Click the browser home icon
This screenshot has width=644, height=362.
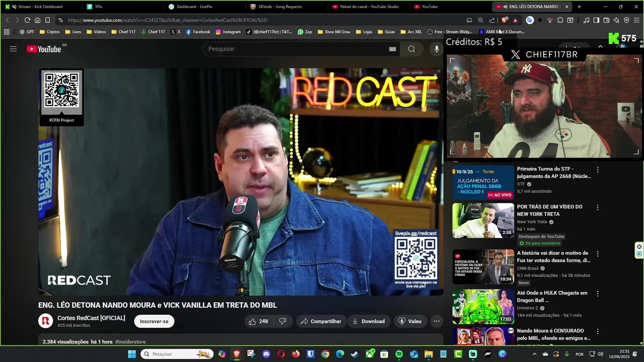[x=37, y=20]
